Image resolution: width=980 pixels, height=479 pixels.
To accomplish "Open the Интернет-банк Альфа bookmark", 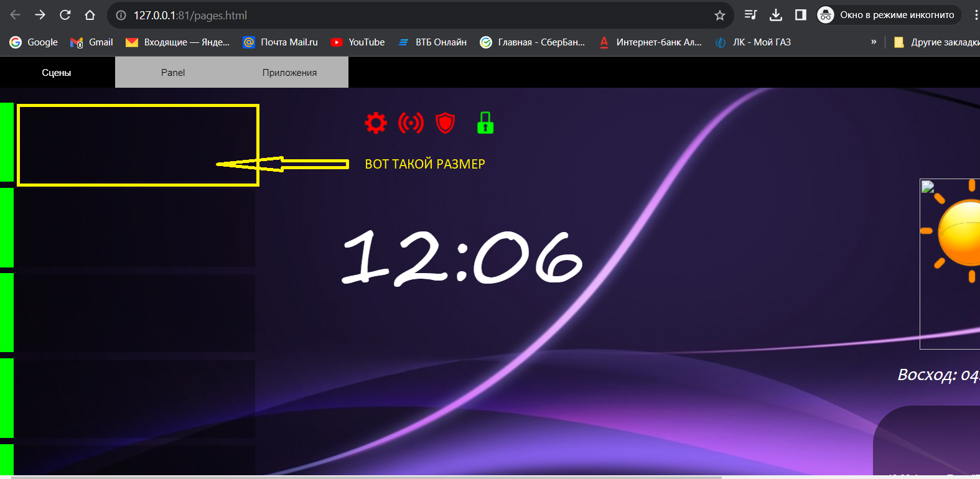I will pos(650,42).
